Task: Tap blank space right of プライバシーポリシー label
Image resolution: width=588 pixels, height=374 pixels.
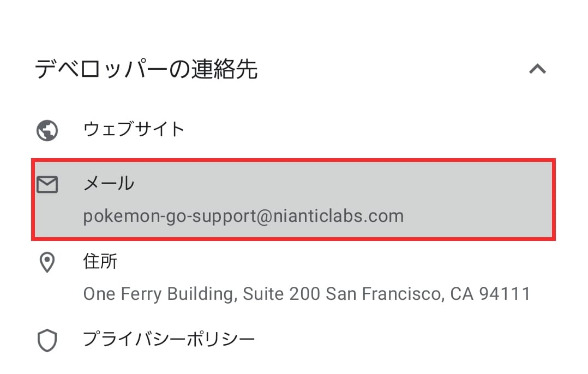Action: [x=409, y=340]
